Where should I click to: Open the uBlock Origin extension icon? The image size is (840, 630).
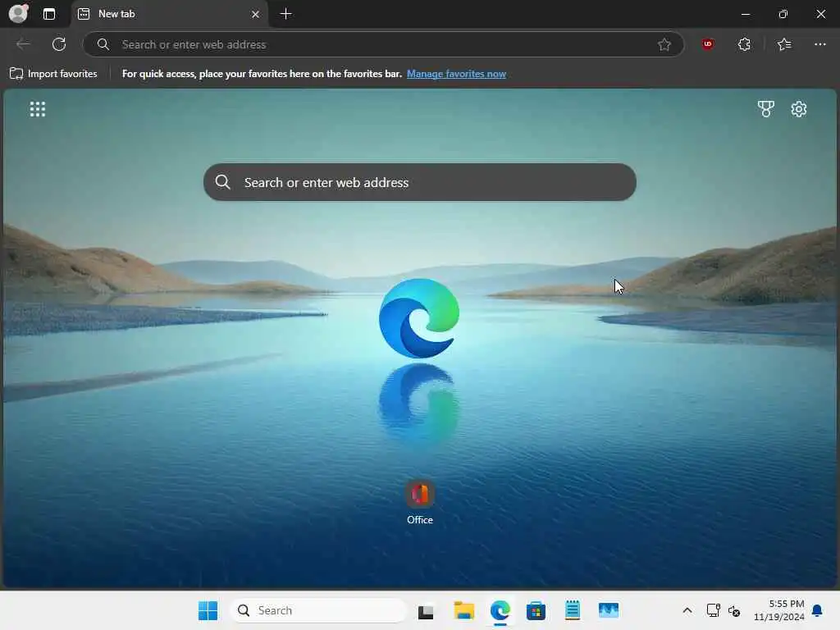(708, 44)
